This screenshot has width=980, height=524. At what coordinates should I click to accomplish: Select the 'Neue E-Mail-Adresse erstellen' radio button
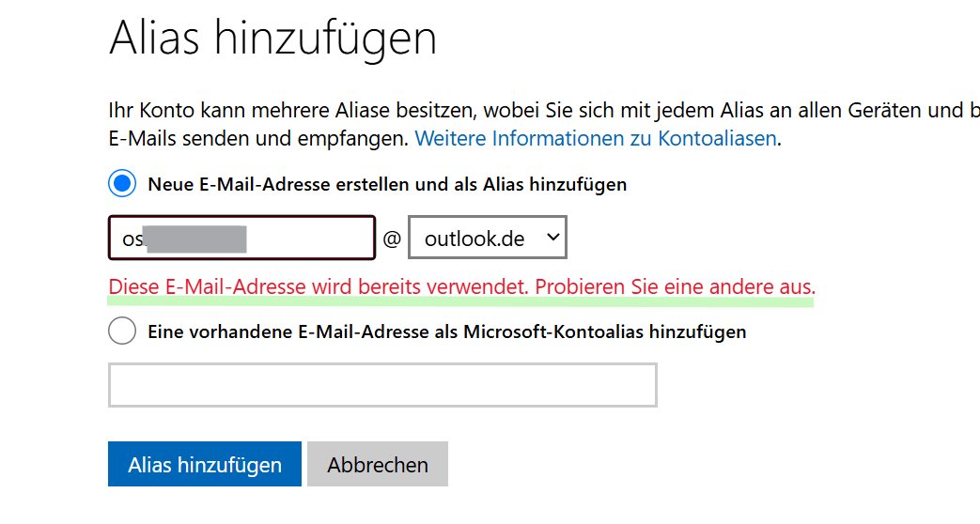(122, 184)
